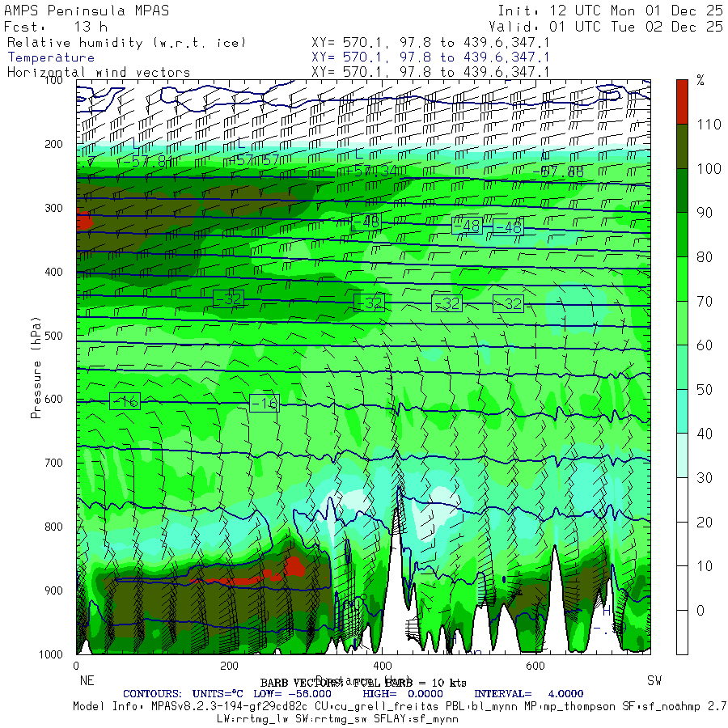Click the MPASv8.2.3-194-gf29cd82c version string

click(230, 706)
